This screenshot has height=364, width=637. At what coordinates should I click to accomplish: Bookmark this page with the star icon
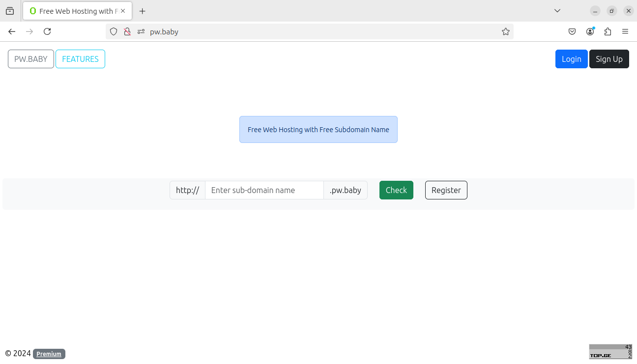click(x=506, y=31)
